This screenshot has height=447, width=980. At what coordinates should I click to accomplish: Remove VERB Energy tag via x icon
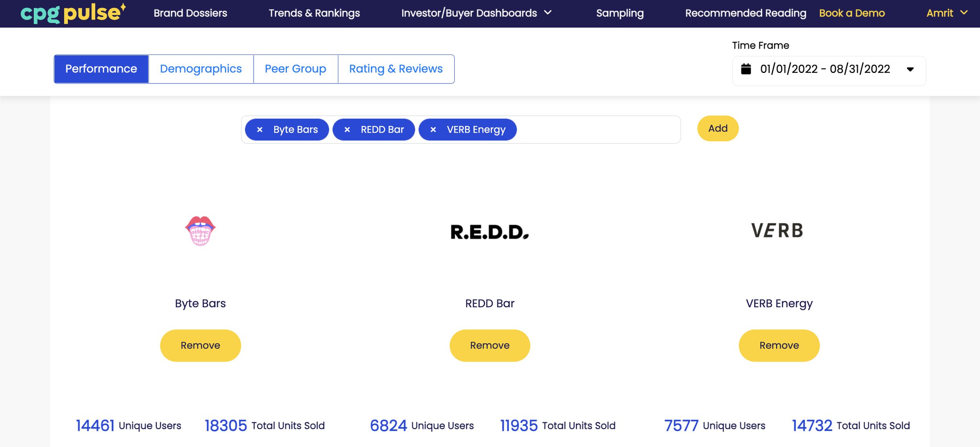(x=433, y=130)
